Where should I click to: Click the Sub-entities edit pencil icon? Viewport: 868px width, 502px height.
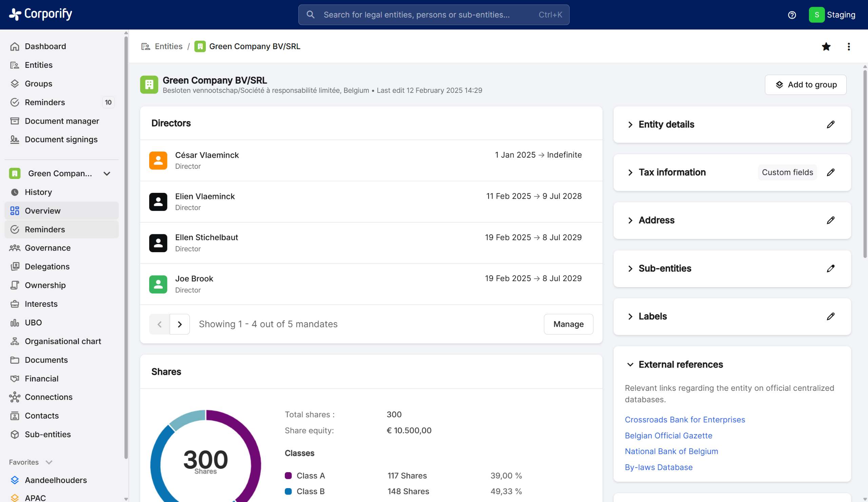click(x=830, y=268)
